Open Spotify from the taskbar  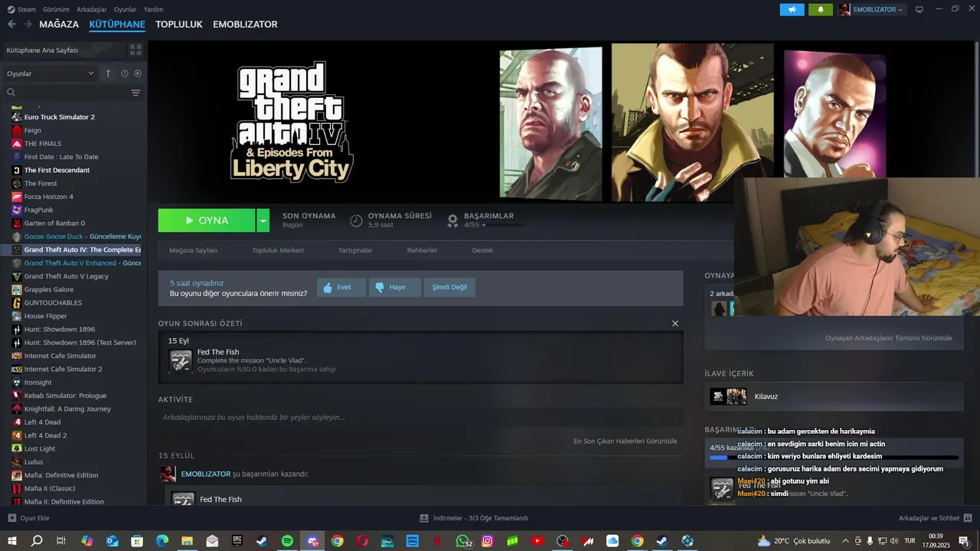pos(287,541)
